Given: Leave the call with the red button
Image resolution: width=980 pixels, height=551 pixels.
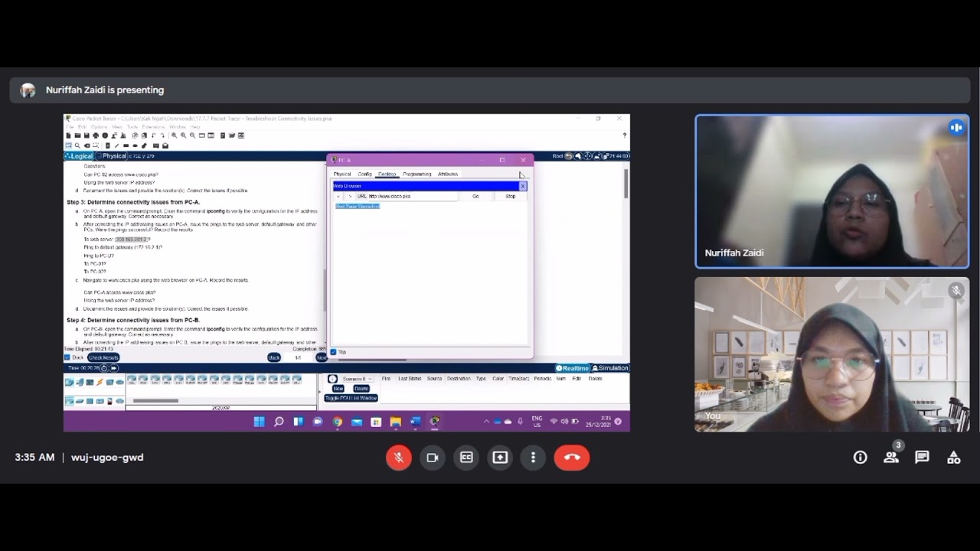Looking at the screenshot, I should click(x=572, y=458).
